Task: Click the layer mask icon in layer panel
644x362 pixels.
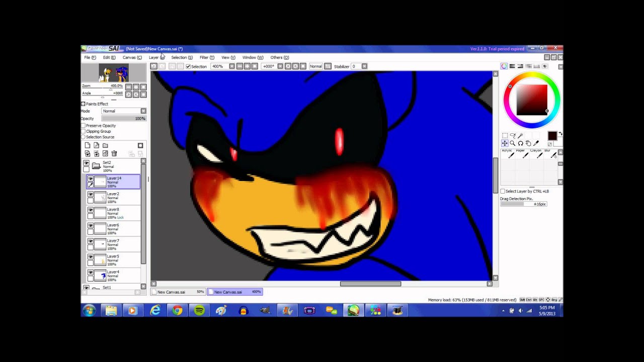Action: (x=140, y=145)
